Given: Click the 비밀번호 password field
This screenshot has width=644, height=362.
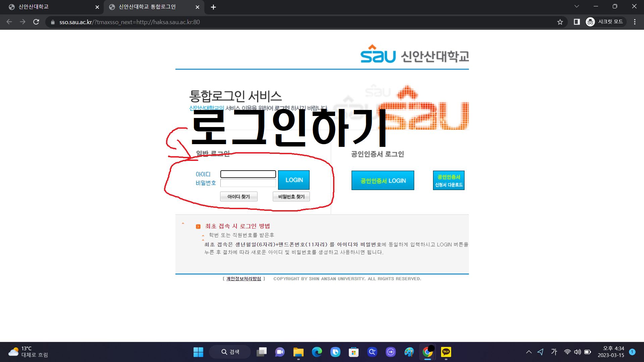Looking at the screenshot, I should click(x=248, y=183).
